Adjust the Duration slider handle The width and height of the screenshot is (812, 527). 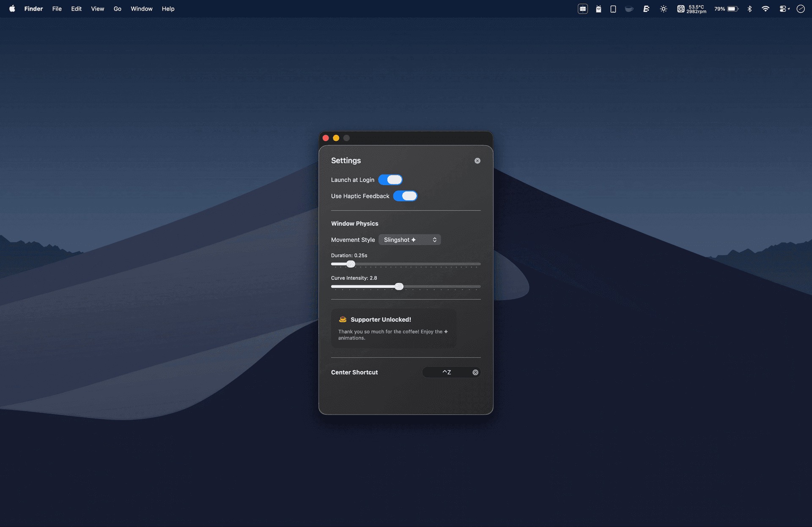[x=351, y=264]
